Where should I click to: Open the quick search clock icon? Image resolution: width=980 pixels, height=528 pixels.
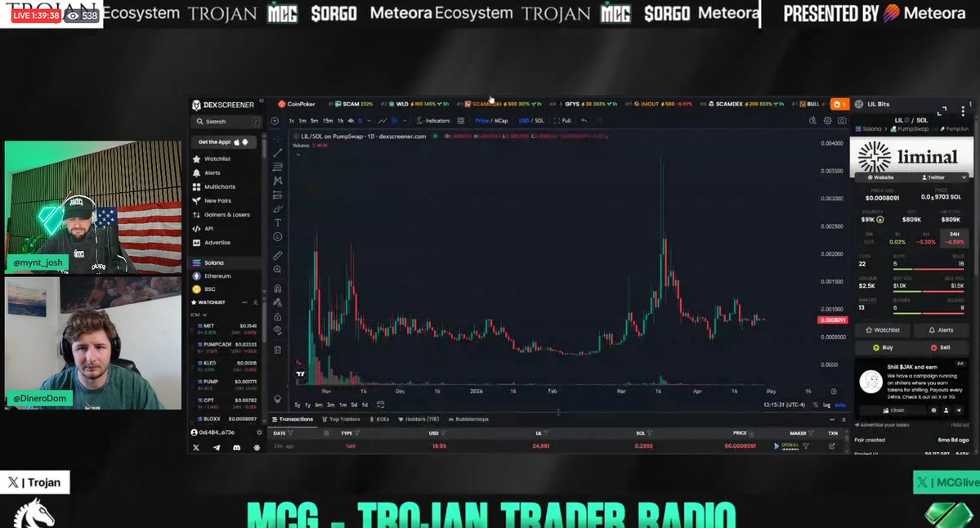[812, 121]
